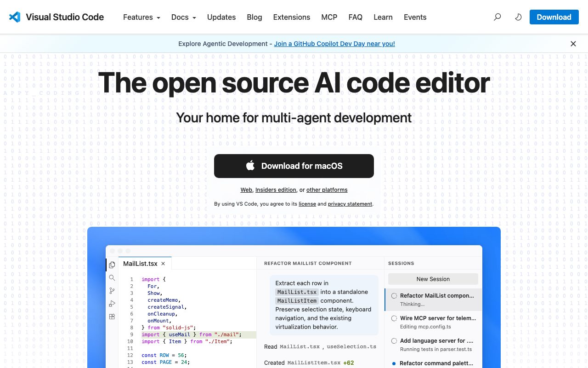
Task: Select the Explorer files icon in sidebar
Action: pyautogui.click(x=112, y=265)
